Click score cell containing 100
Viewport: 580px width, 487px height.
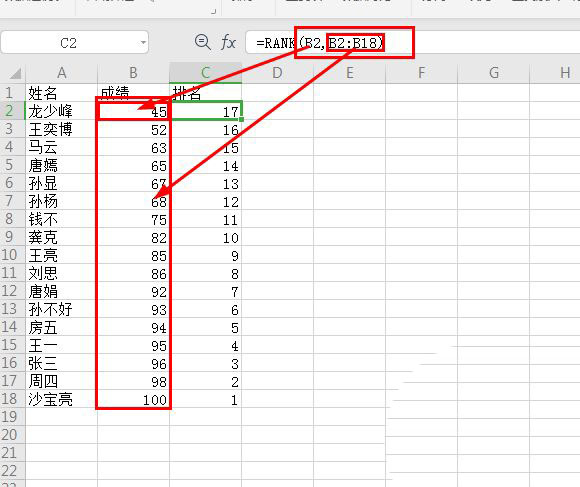133,399
